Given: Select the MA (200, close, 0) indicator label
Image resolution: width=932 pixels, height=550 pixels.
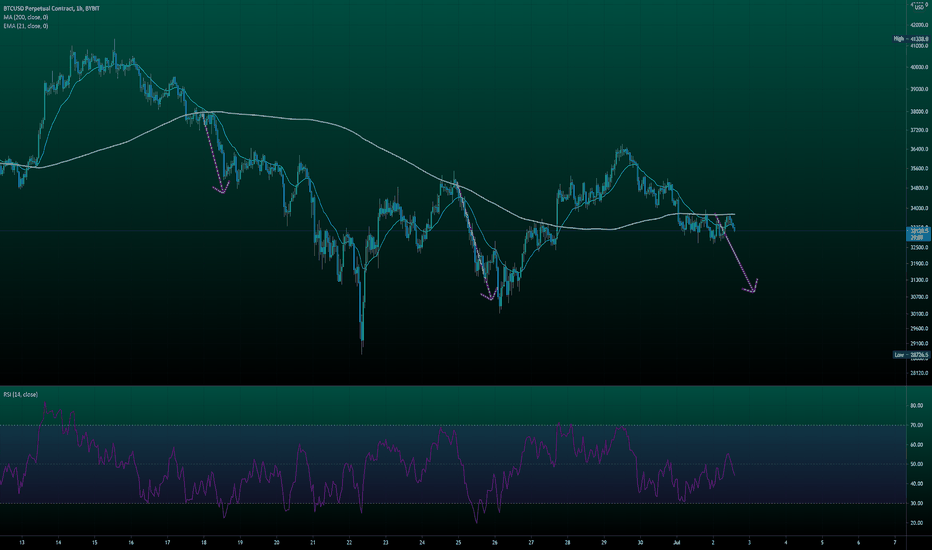Looking at the screenshot, I should pos(26,17).
